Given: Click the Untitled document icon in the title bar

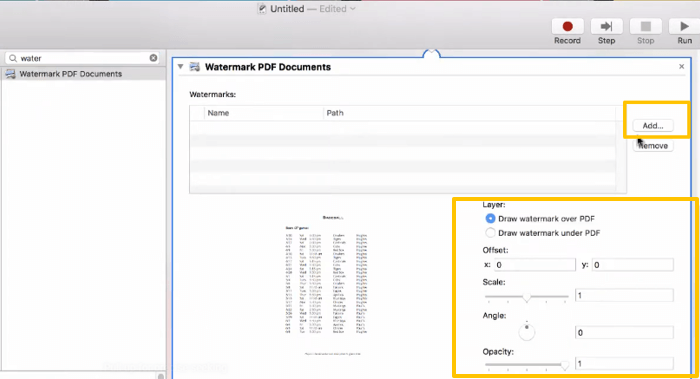Looking at the screenshot, I should coord(262,9).
